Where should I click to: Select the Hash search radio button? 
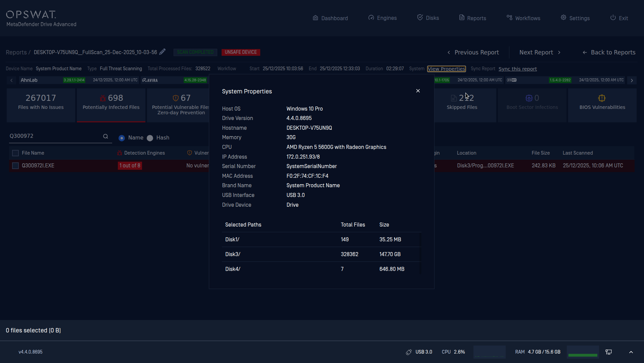150,138
